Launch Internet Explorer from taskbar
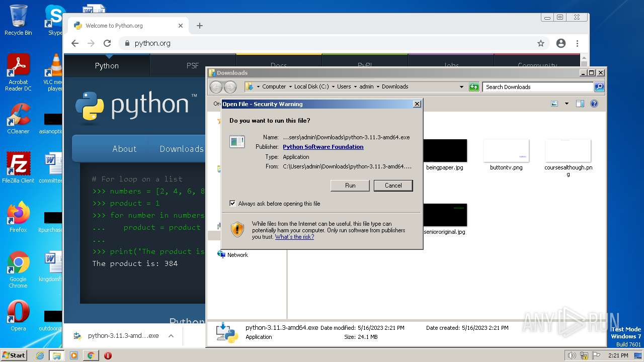The height and width of the screenshot is (362, 644). 40,355
